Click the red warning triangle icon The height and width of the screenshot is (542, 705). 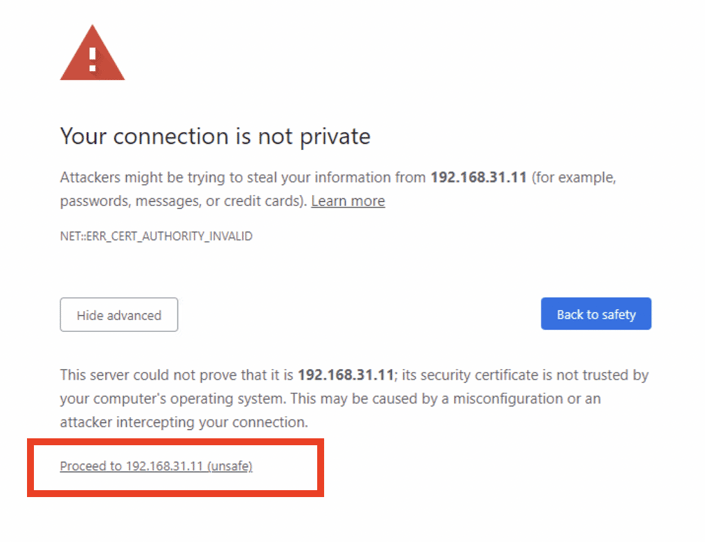point(92,54)
